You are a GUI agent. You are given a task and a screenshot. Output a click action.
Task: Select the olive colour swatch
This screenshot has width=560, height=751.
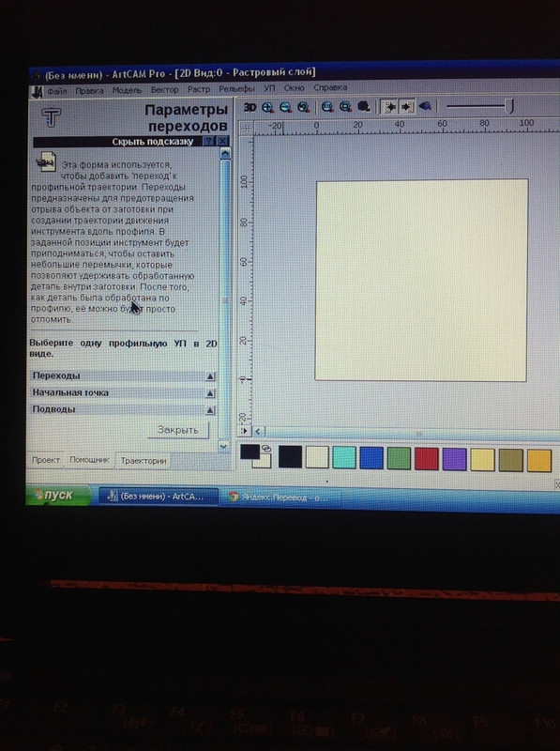tap(510, 460)
